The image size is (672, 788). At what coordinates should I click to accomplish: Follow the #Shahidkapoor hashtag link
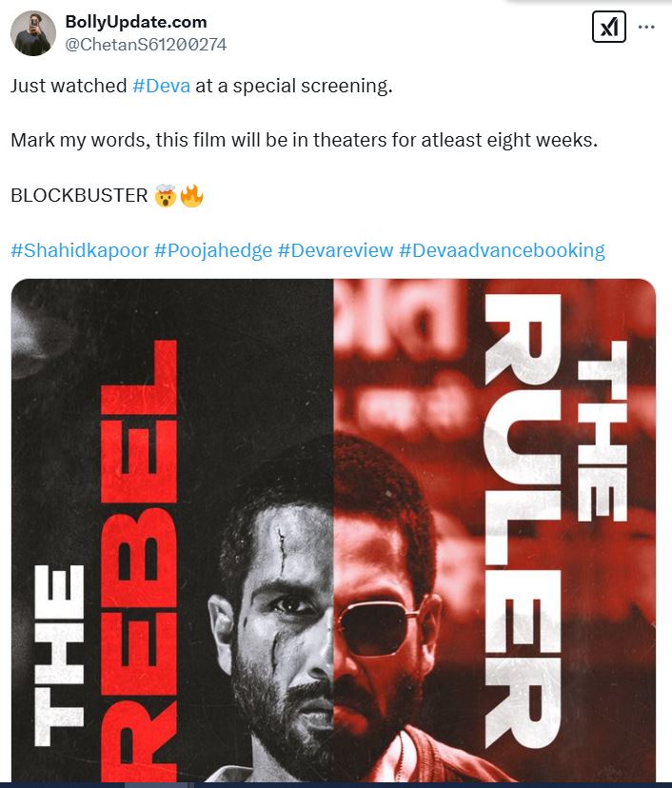pos(80,250)
